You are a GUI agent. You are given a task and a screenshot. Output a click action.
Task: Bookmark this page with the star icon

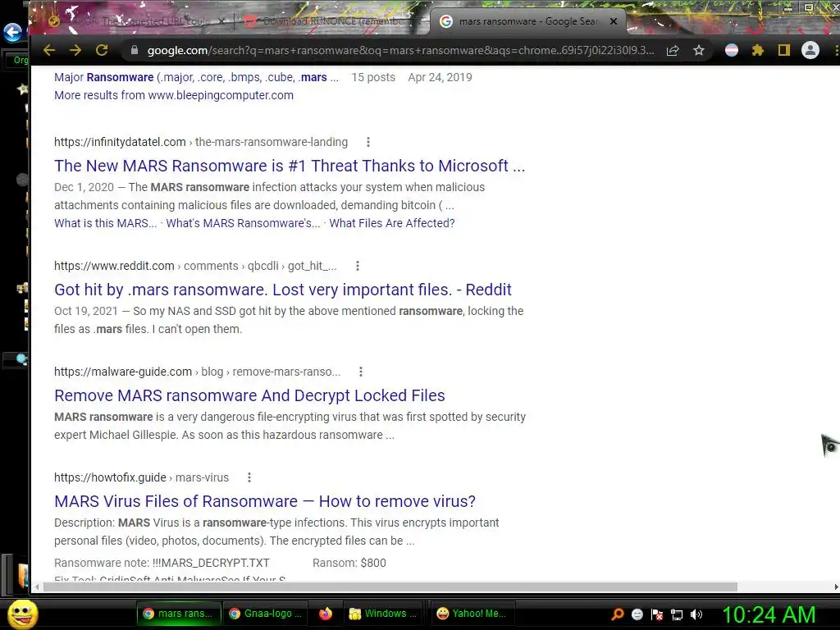point(699,50)
